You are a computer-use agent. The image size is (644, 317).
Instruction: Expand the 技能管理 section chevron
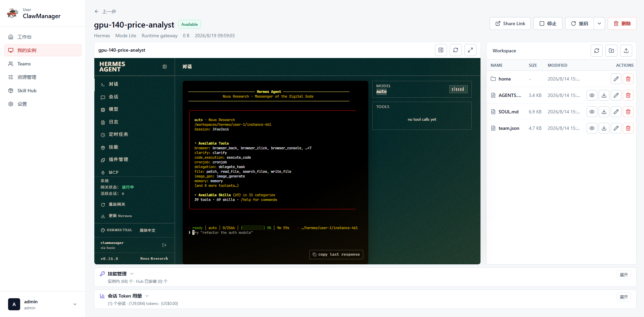pyautogui.click(x=132, y=274)
